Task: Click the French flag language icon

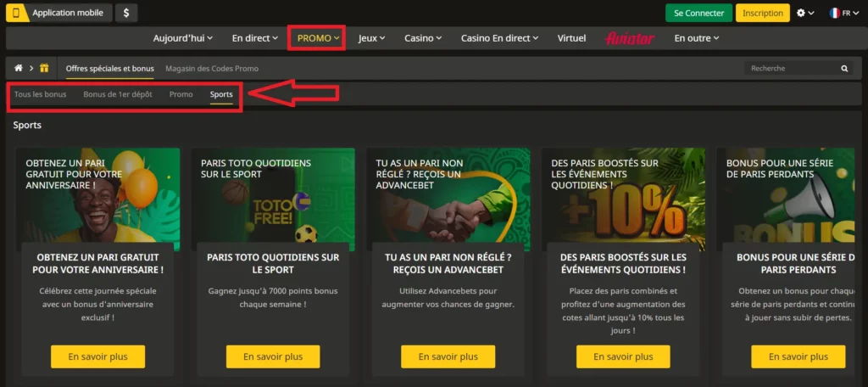Action: [834, 13]
